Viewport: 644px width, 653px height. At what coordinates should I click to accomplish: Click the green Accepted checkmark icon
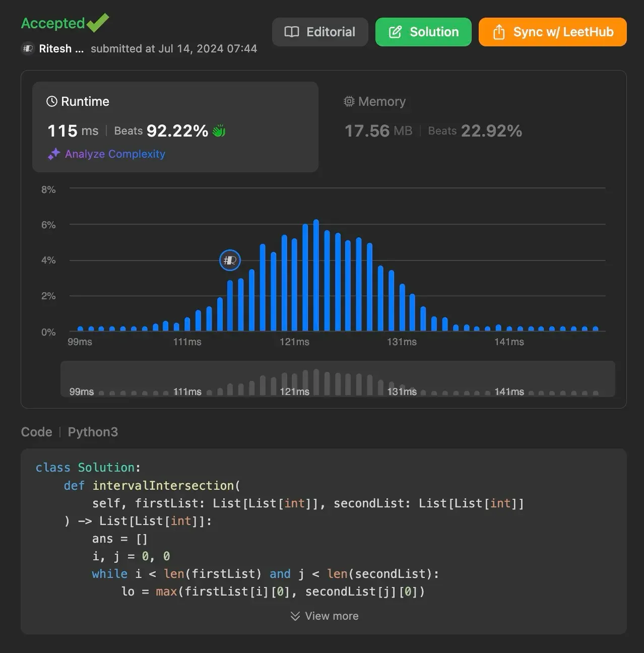98,23
